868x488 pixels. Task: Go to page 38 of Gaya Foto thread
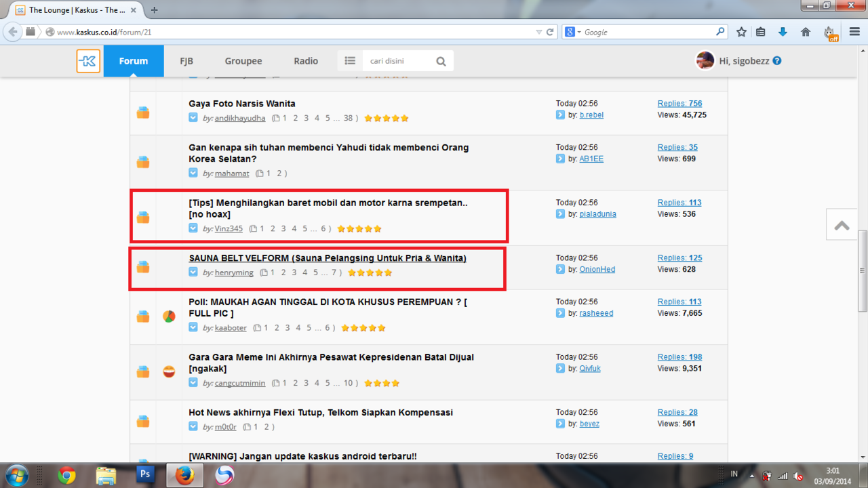(x=349, y=118)
